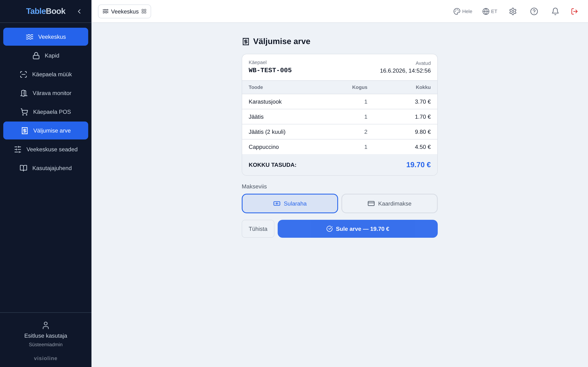Viewport: 588px width, 367px height.
Task: Click the logout icon in the top bar
Action: (x=574, y=11)
